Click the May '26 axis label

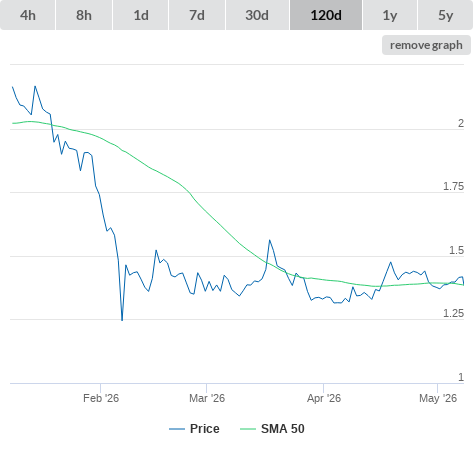click(438, 398)
